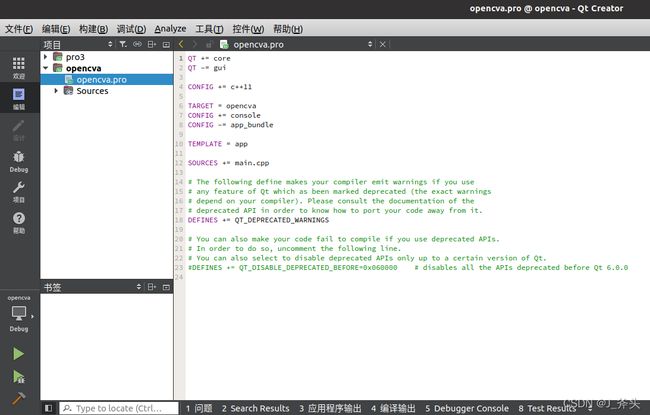650x415 pixels.
Task: Build the project with the hammer icon
Action: coord(18,398)
